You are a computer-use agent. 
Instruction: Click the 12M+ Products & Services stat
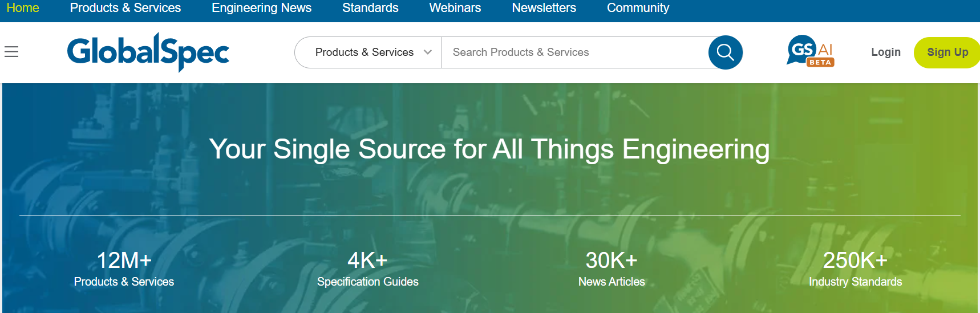point(124,269)
